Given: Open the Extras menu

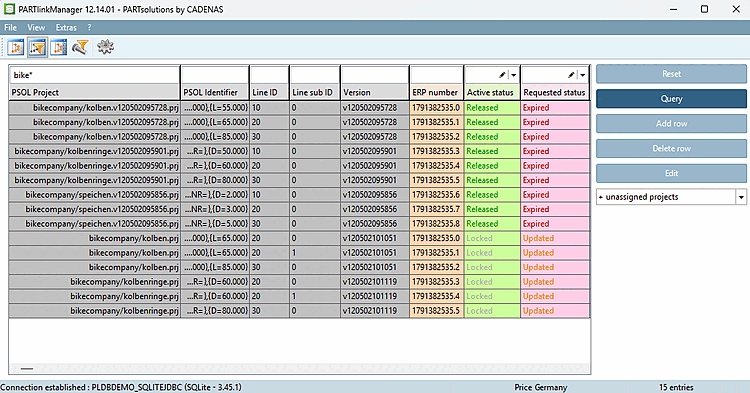Looking at the screenshot, I should click(66, 27).
